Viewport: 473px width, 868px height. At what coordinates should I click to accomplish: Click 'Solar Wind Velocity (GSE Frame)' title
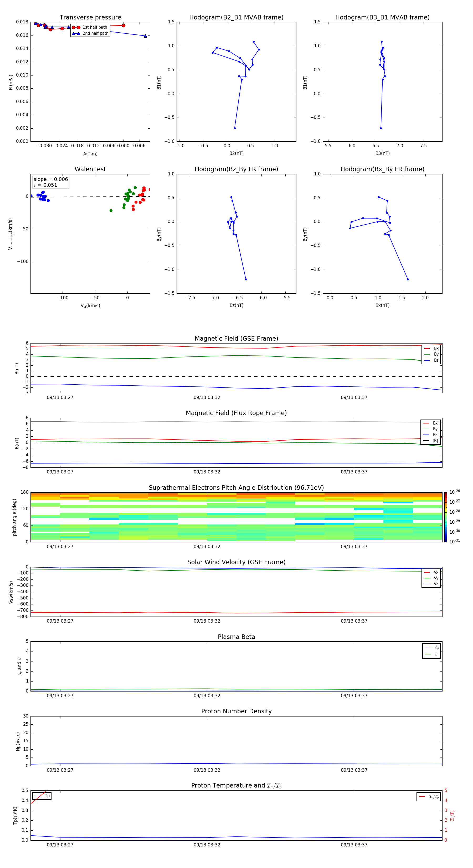point(236,562)
